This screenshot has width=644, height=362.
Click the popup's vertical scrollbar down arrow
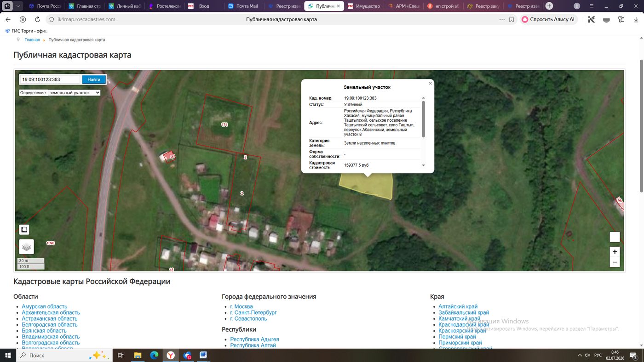click(x=423, y=165)
